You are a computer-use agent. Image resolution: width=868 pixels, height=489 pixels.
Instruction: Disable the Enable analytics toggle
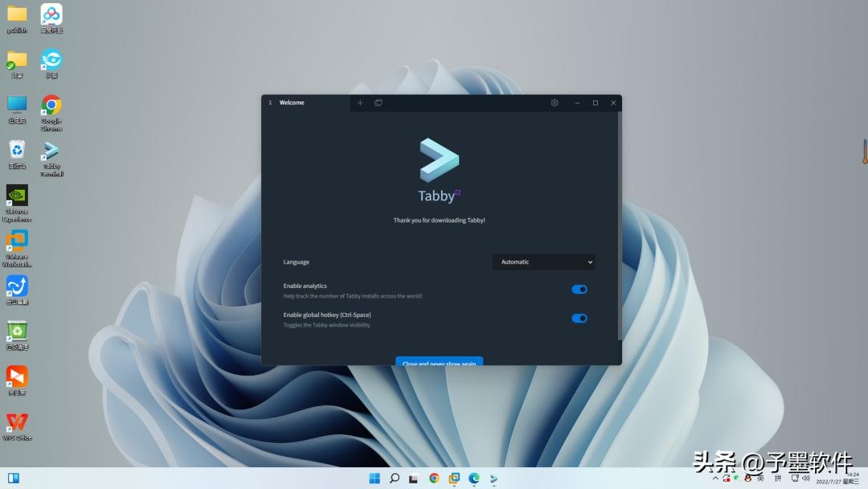pos(579,290)
